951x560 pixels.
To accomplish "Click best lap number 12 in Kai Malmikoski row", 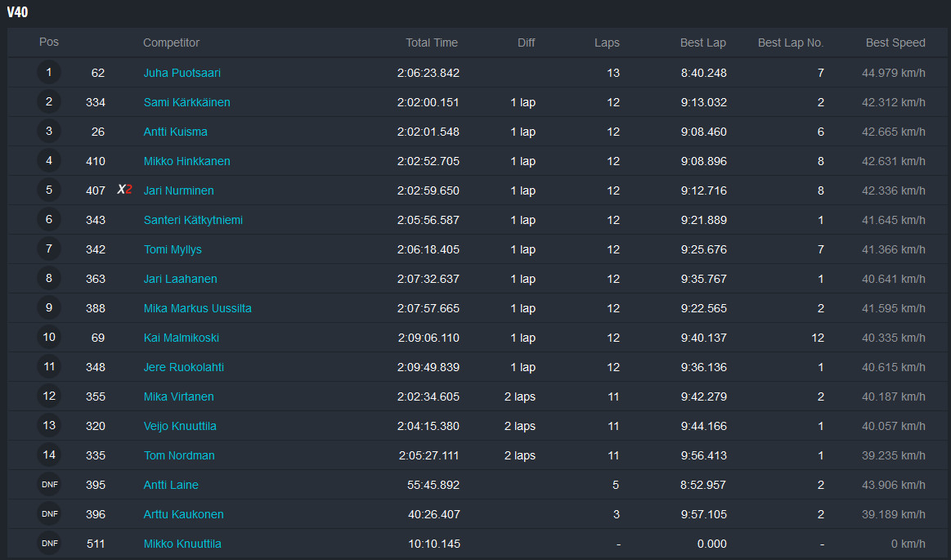I will click(x=818, y=338).
